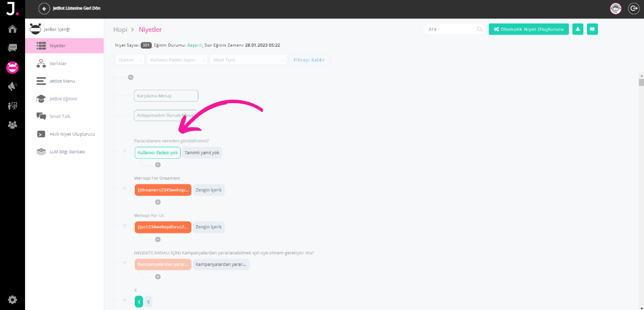Click orange dreamers2345wehopi chip
Screen dimensions: 644x310
pos(163,190)
